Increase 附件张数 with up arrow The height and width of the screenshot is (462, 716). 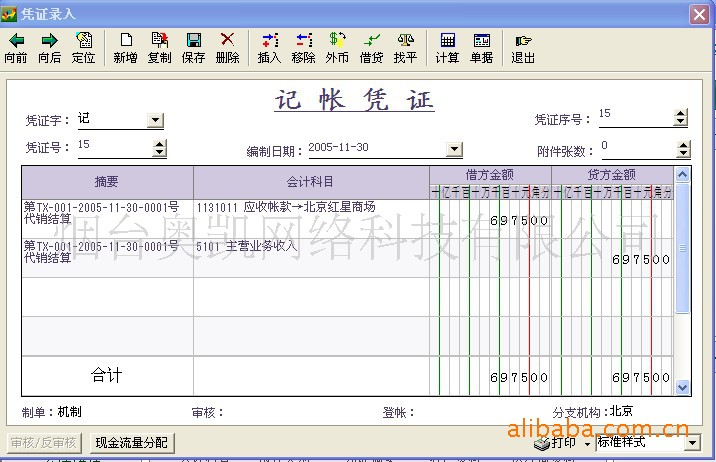[683, 146]
